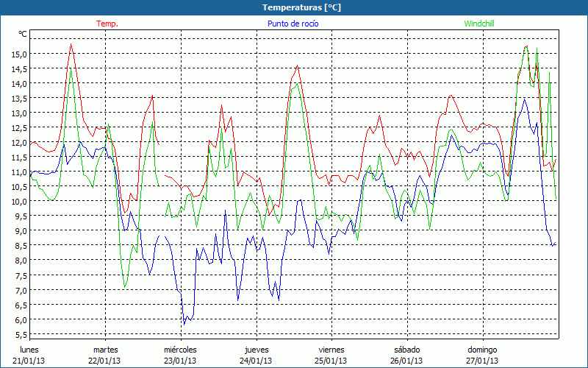Click the 25/01/13 date label

(x=331, y=361)
